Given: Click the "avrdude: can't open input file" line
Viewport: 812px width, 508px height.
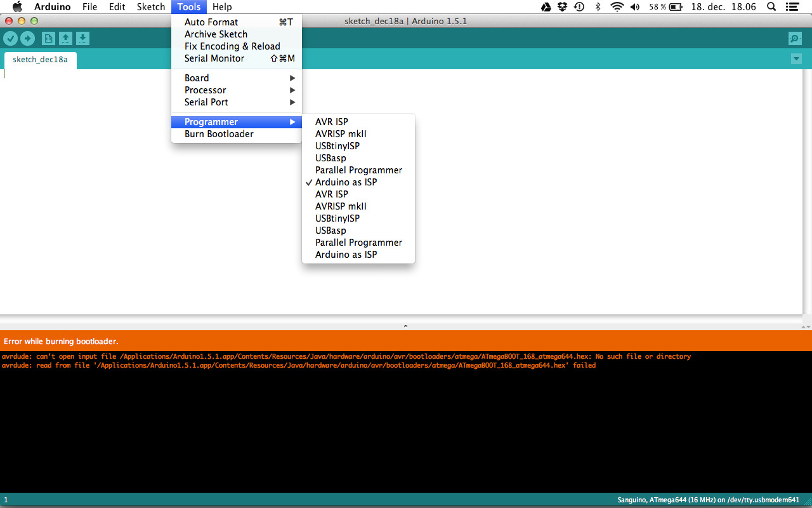Looking at the screenshot, I should [346, 357].
